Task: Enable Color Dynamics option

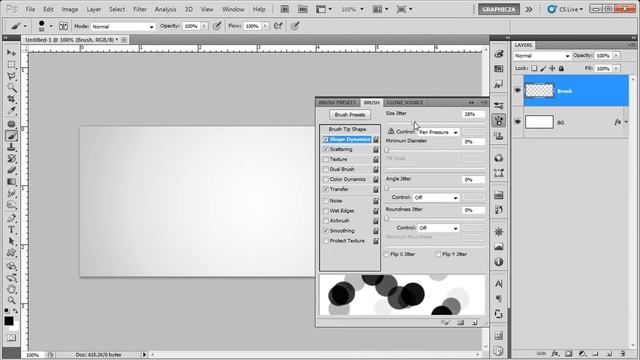Action: click(326, 179)
